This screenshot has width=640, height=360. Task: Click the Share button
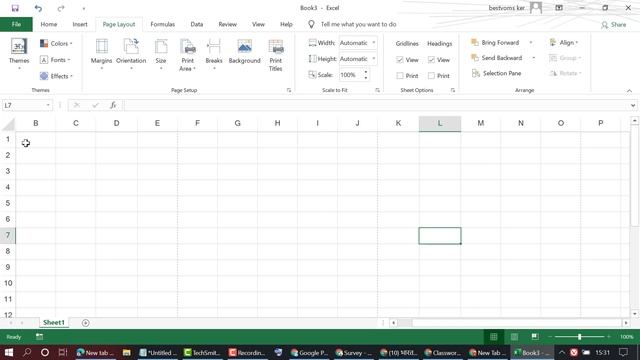[x=613, y=24]
